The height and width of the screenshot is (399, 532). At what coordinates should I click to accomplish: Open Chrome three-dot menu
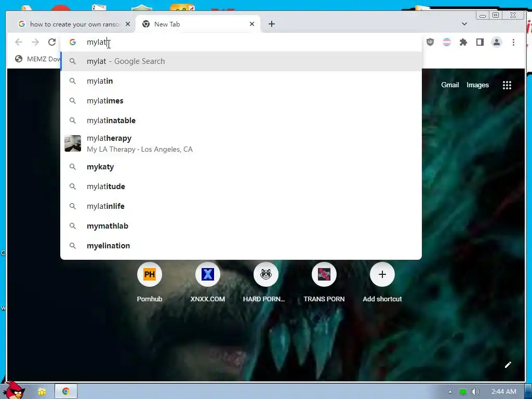[x=513, y=42]
